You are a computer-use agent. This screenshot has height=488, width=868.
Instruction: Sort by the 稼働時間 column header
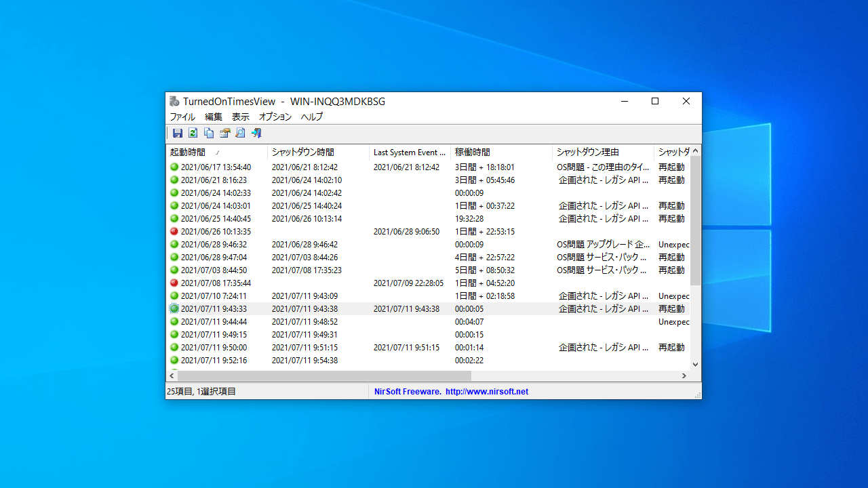coord(502,152)
